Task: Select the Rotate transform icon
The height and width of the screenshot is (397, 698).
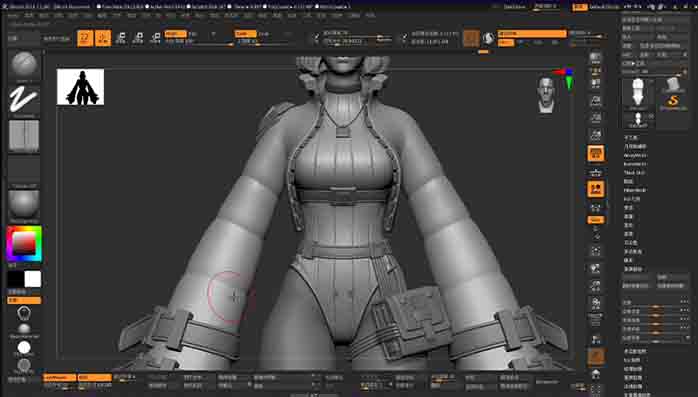Action: [x=155, y=38]
